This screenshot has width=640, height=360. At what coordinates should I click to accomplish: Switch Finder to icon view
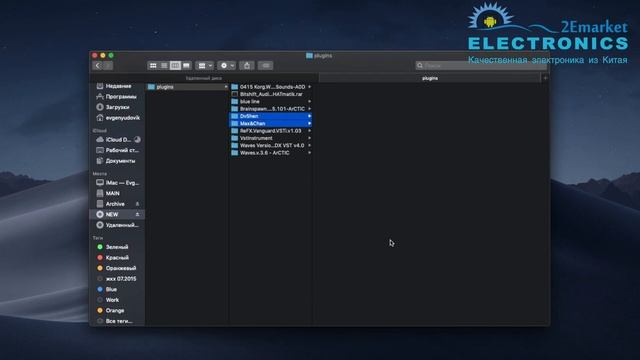tap(153, 66)
